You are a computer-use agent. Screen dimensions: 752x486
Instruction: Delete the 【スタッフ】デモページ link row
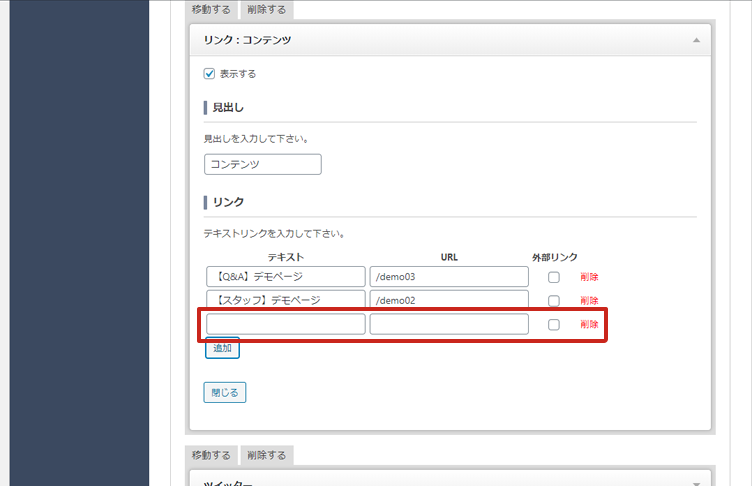(x=589, y=300)
